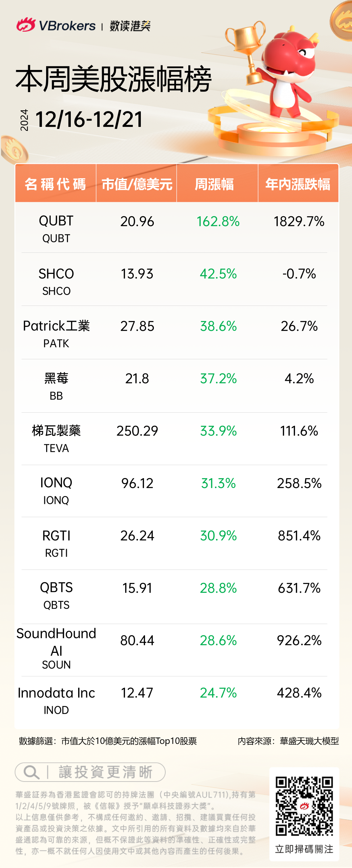Click the 周漲幅 column header

coord(214,184)
